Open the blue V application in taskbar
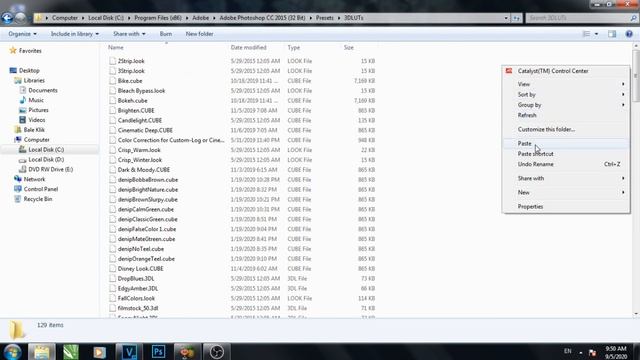Viewport: 640px width, 360px height. tap(129, 351)
